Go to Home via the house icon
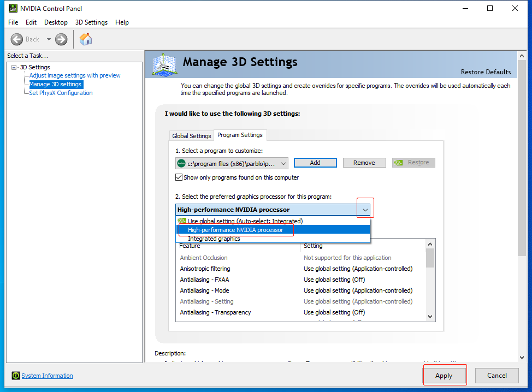532x392 pixels. (86, 39)
